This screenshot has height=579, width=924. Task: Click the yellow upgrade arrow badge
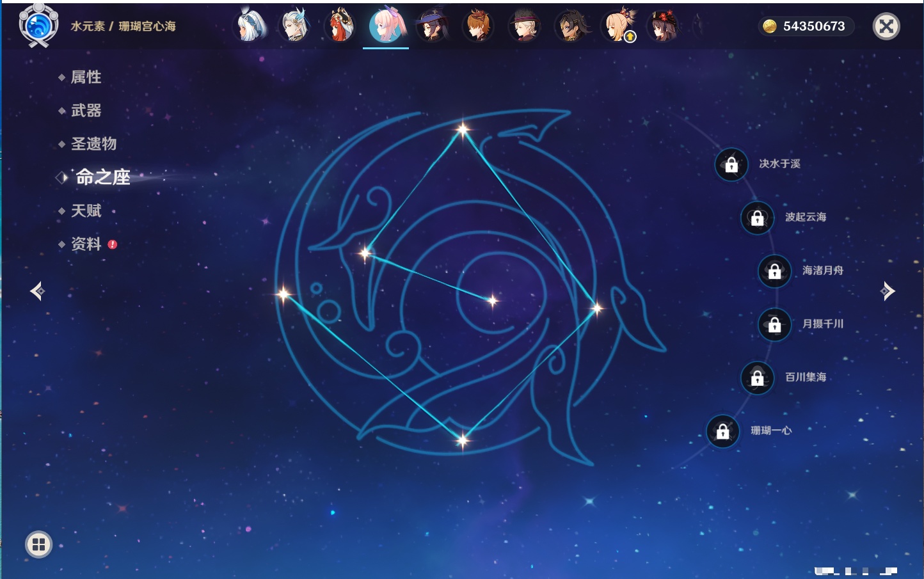630,37
